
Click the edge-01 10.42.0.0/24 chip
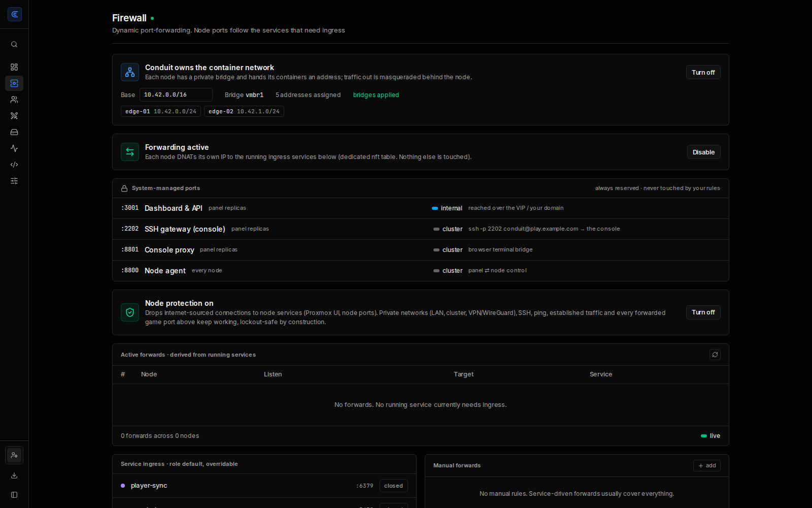(x=161, y=111)
